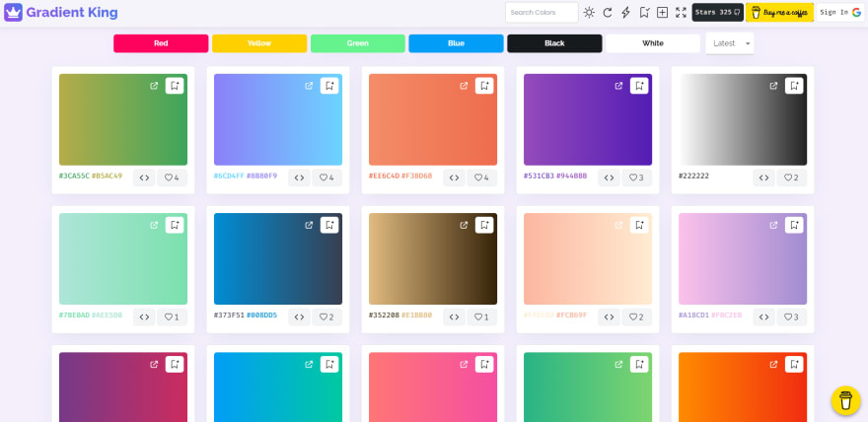Open #531CB3 gradient external link icon
Screen dimensions: 868x422
[x=618, y=86]
